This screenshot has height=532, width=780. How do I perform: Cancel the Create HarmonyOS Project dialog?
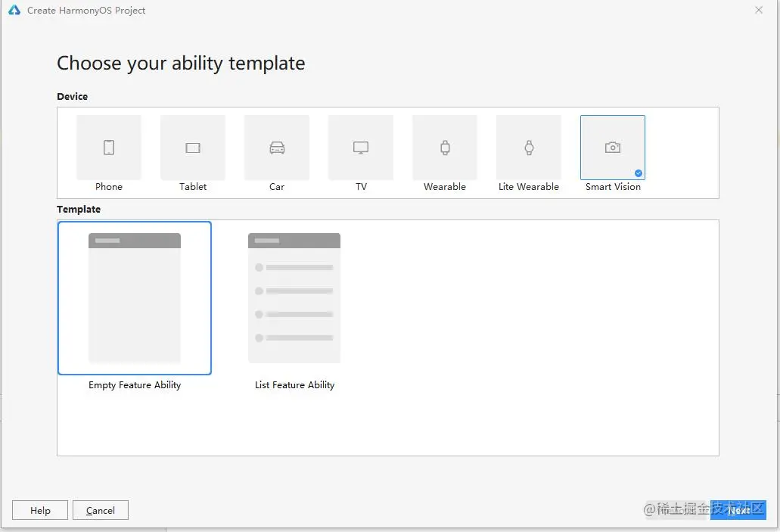coord(101,510)
